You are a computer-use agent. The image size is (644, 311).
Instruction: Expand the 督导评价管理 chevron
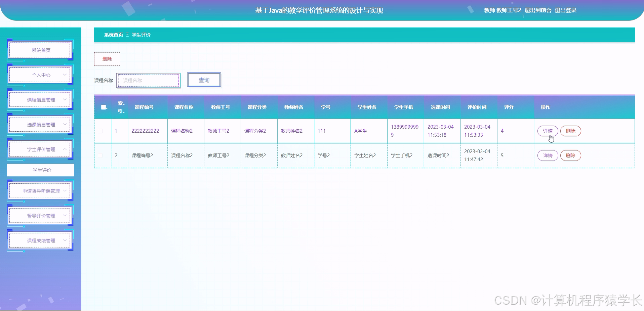[x=65, y=216]
